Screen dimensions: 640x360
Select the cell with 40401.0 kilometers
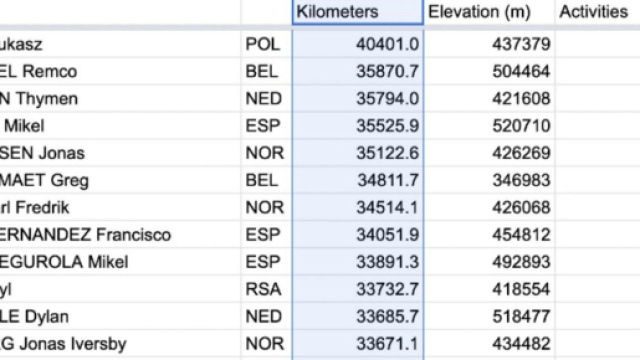click(x=358, y=44)
